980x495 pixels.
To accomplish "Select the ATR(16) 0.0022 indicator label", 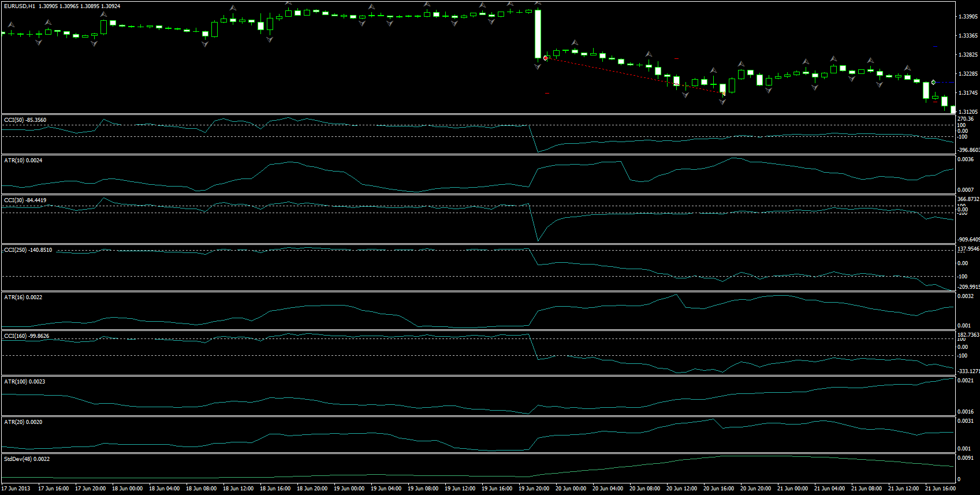I will pos(23,297).
